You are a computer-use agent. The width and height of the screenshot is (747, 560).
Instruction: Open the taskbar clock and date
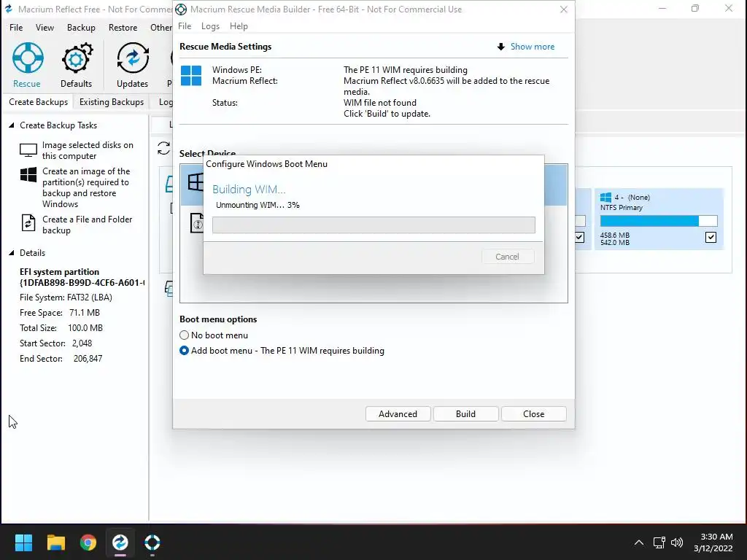713,542
